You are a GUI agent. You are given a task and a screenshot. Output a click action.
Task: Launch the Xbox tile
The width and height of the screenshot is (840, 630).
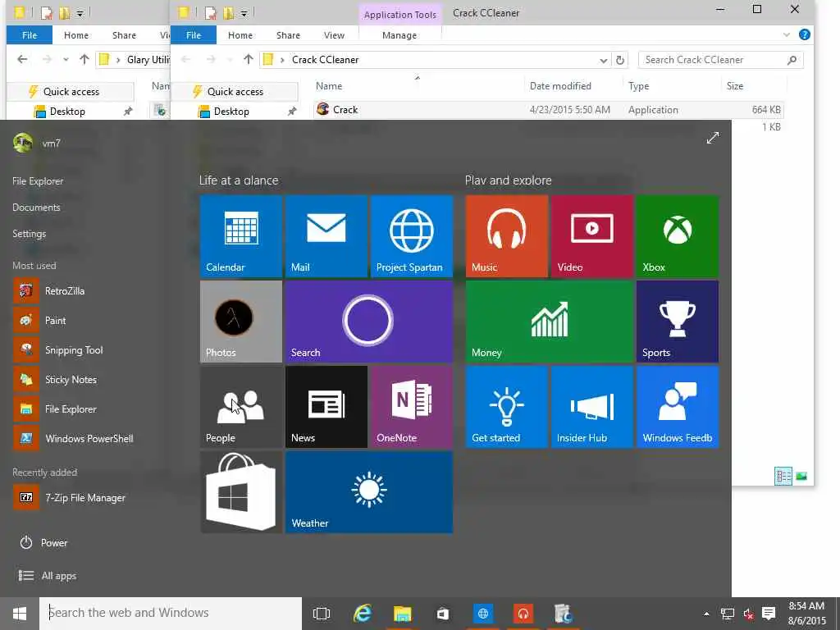[678, 236]
